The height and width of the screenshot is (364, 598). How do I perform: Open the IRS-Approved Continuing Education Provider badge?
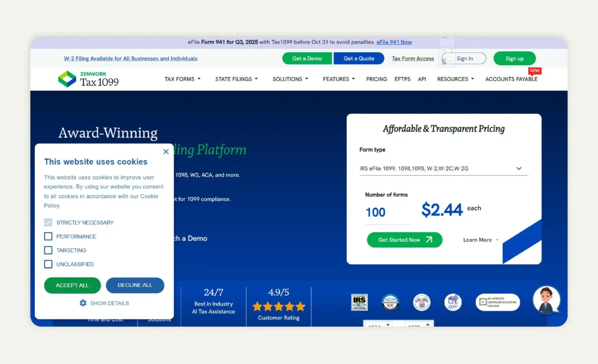498,302
